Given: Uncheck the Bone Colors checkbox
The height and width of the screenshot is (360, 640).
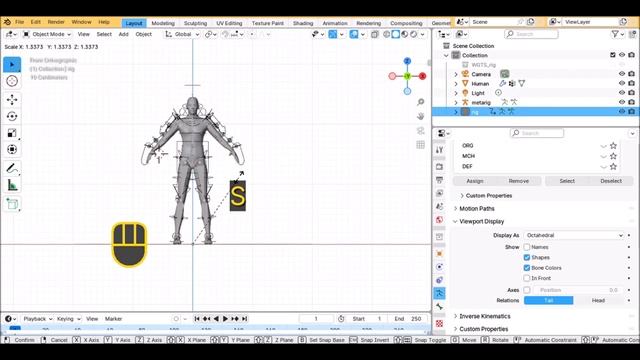Looking at the screenshot, I should coord(527,268).
